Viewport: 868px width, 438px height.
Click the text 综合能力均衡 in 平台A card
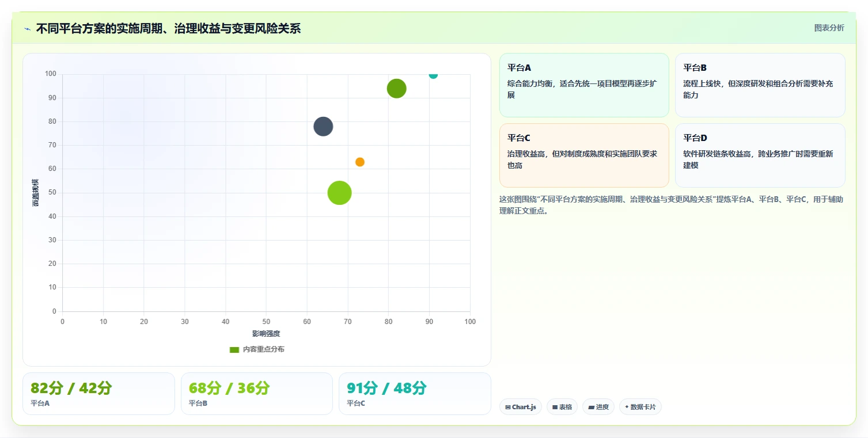tap(529, 84)
